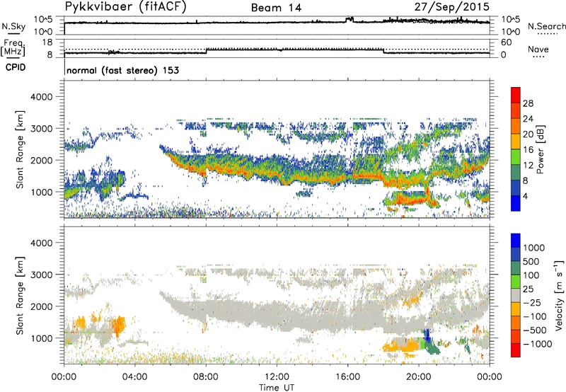Select the Slant Range label of velocity panel
566x392 pixels.
pyautogui.click(x=20, y=296)
